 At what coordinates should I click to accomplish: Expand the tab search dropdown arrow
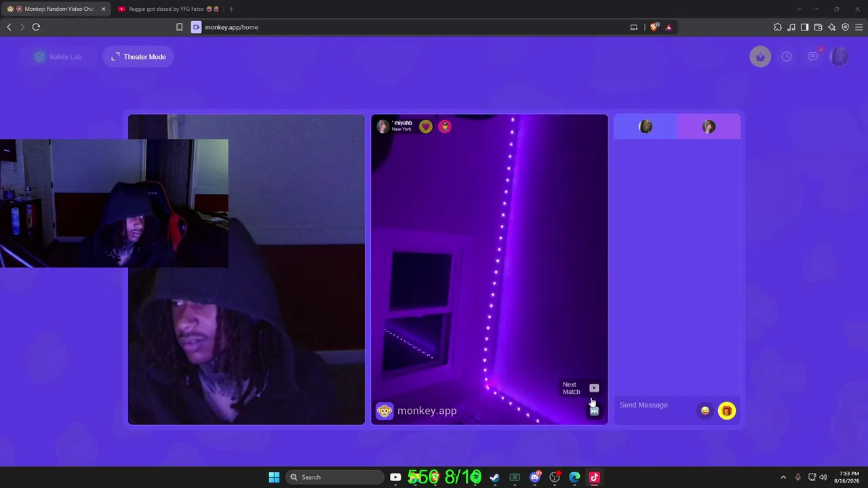[800, 9]
